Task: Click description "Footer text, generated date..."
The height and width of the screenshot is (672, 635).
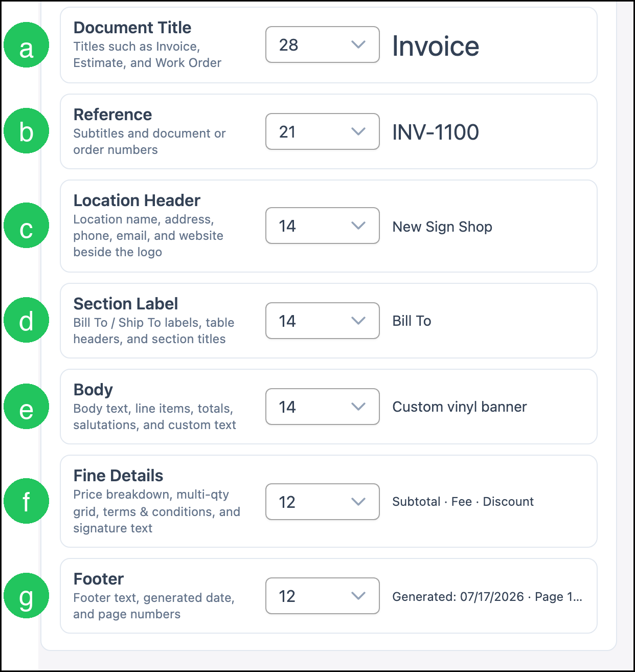Action: pos(154,606)
